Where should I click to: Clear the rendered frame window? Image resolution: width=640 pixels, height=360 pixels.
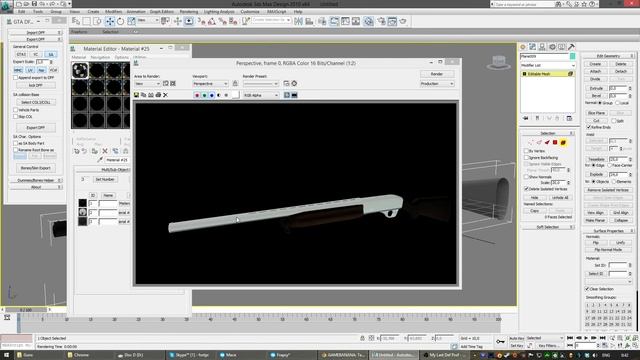(165, 95)
